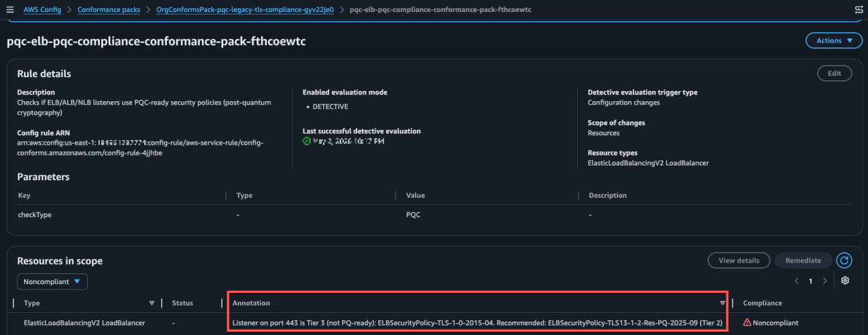
Task: Click the Value column header in Parameters
Action: click(x=416, y=196)
